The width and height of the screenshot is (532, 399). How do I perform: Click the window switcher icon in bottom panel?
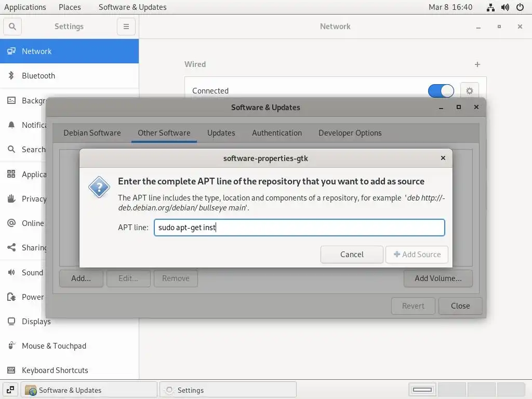tap(10, 390)
